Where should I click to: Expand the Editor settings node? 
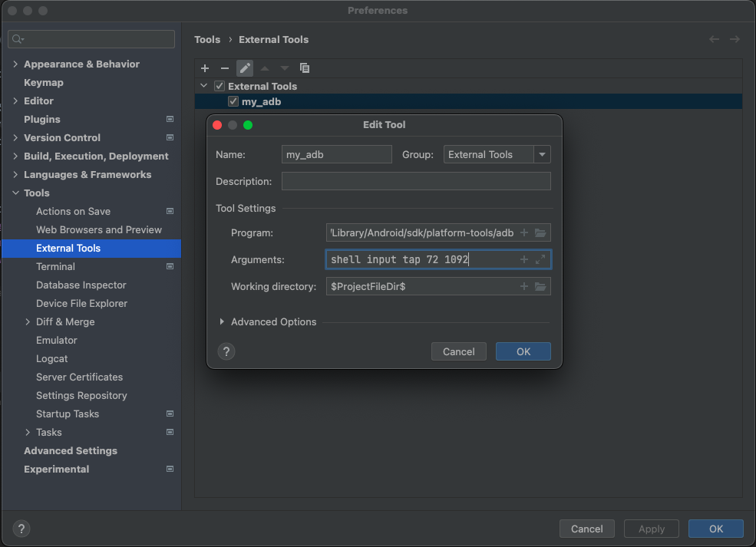15,101
